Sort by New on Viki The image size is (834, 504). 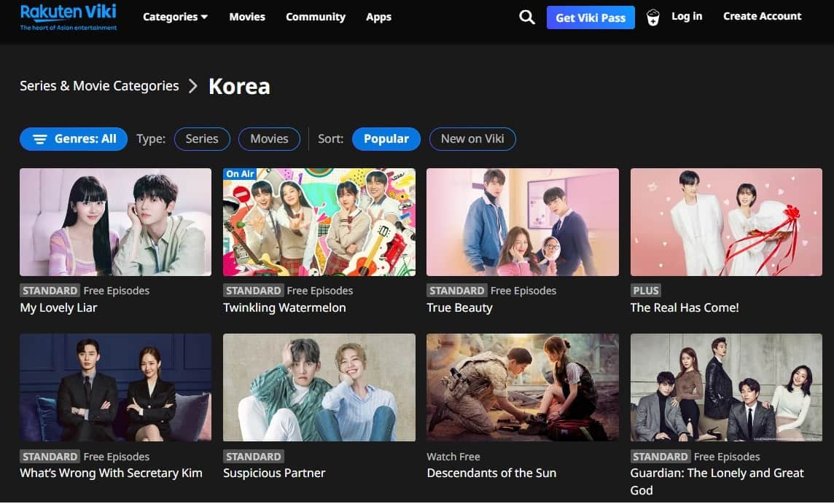[472, 139]
